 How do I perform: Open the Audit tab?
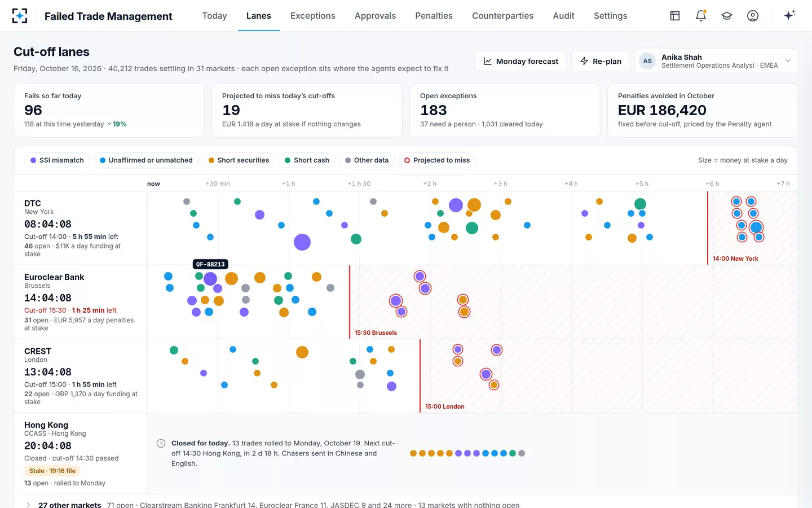click(x=563, y=16)
